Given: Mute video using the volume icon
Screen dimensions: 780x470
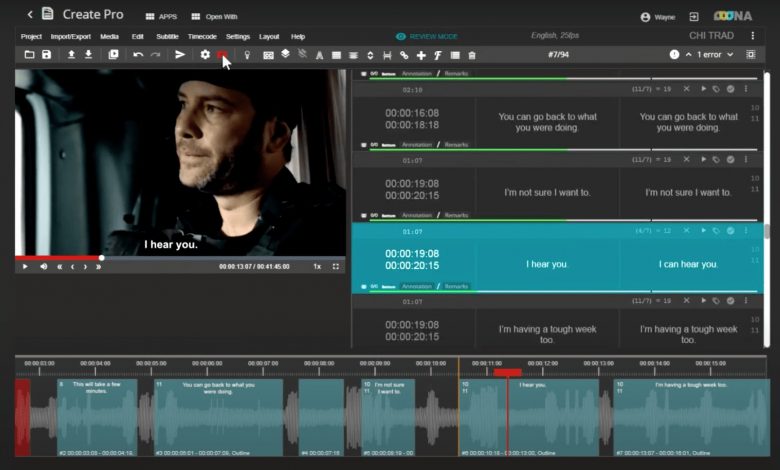Looking at the screenshot, I should [x=43, y=267].
